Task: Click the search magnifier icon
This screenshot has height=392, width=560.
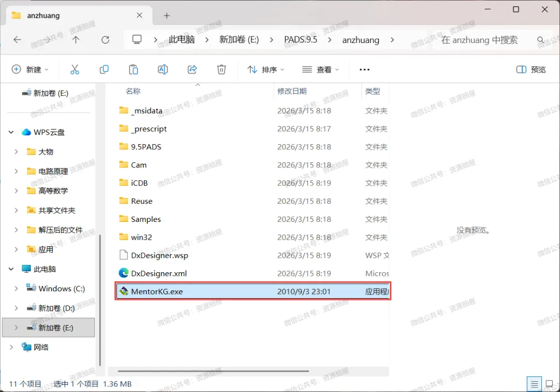Action: pyautogui.click(x=540, y=39)
